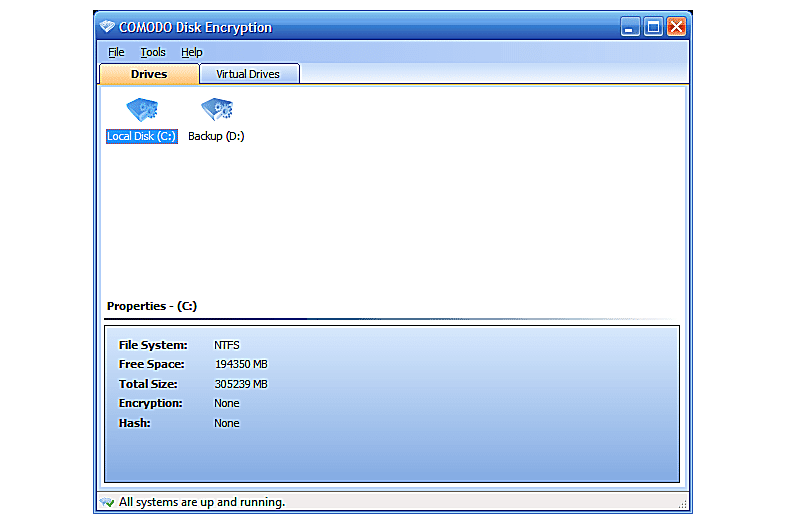Click the Hash label
The height and width of the screenshot is (524, 786).
pyautogui.click(x=134, y=423)
